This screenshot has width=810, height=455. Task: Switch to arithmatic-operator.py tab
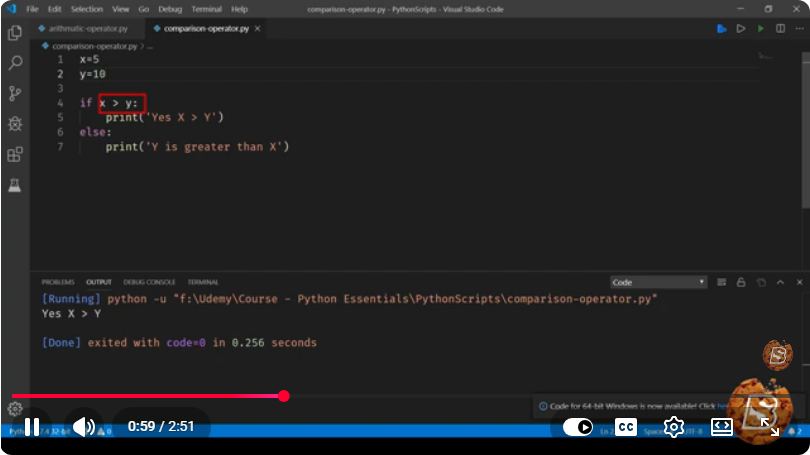[x=88, y=28]
